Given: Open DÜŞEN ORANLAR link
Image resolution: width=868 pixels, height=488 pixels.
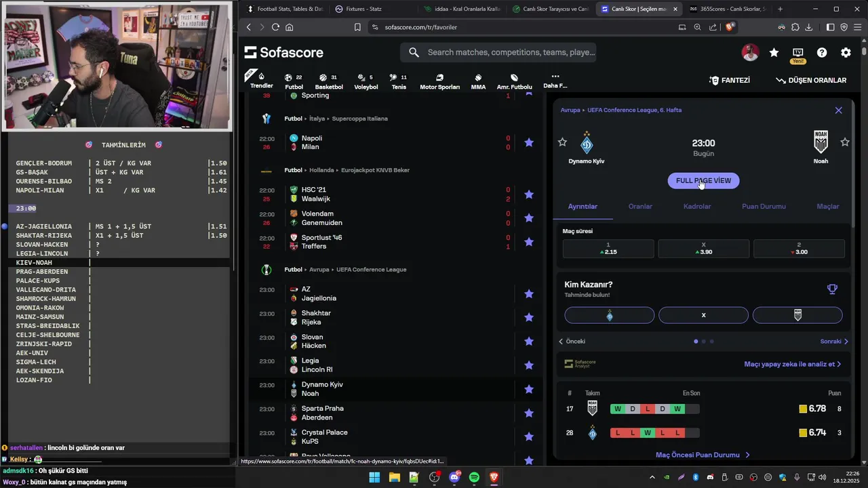Looking at the screenshot, I should (x=811, y=80).
